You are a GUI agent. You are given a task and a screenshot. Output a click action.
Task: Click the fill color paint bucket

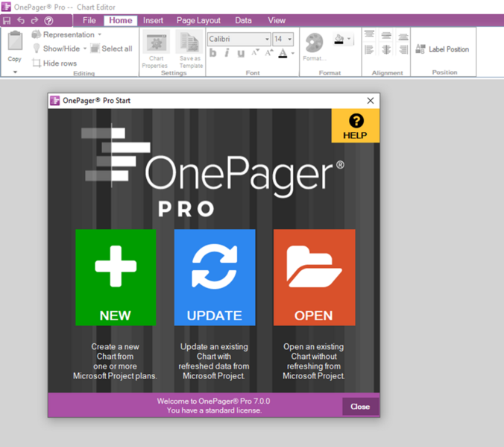339,40
